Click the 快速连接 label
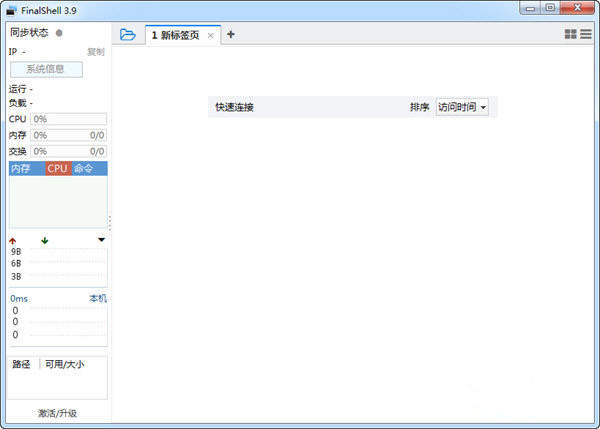600x429 pixels. pos(234,107)
